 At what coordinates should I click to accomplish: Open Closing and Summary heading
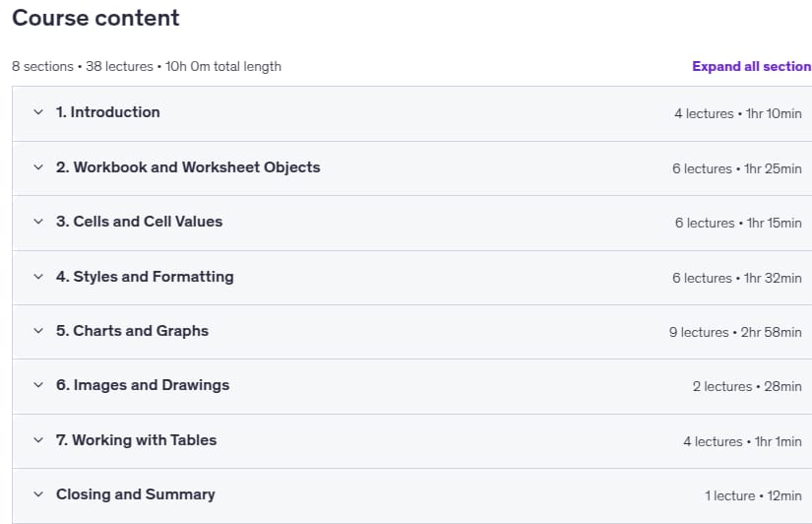[136, 494]
